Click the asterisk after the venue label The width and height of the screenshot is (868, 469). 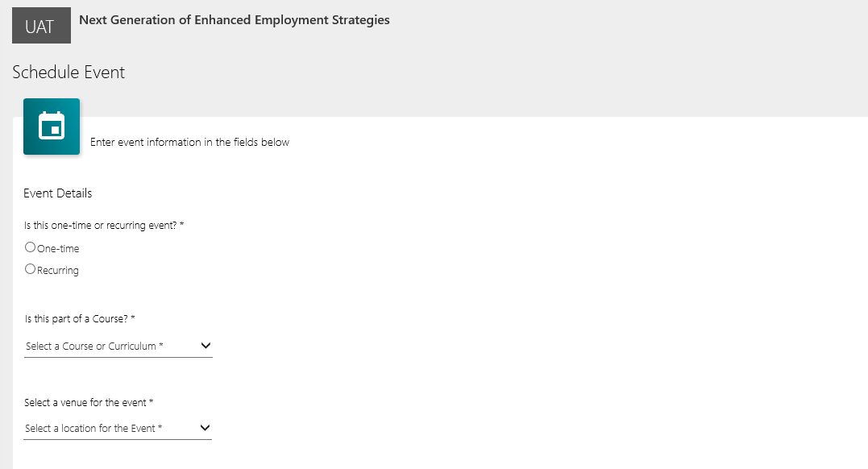click(x=152, y=402)
